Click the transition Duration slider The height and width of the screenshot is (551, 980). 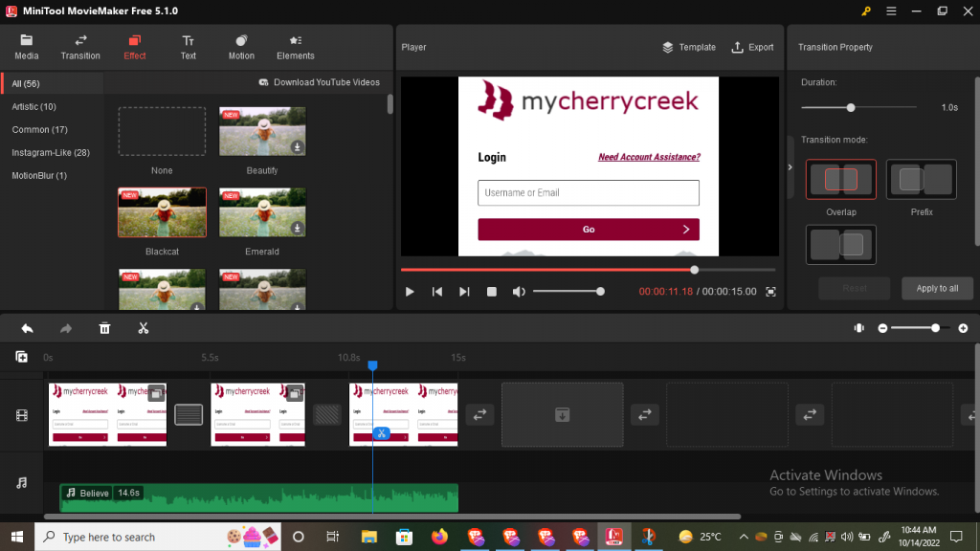[x=858, y=107]
